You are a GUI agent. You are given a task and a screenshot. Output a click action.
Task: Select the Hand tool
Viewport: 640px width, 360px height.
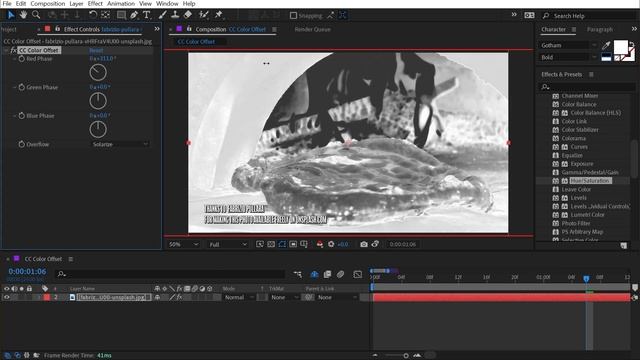(x=23, y=15)
